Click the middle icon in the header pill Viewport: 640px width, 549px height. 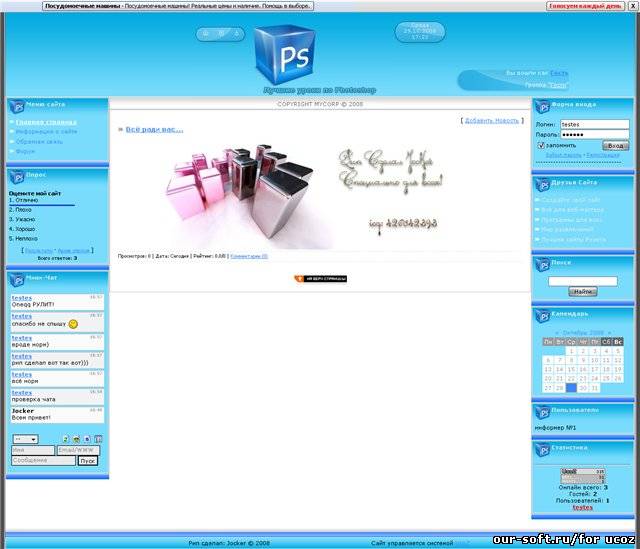[x=221, y=33]
